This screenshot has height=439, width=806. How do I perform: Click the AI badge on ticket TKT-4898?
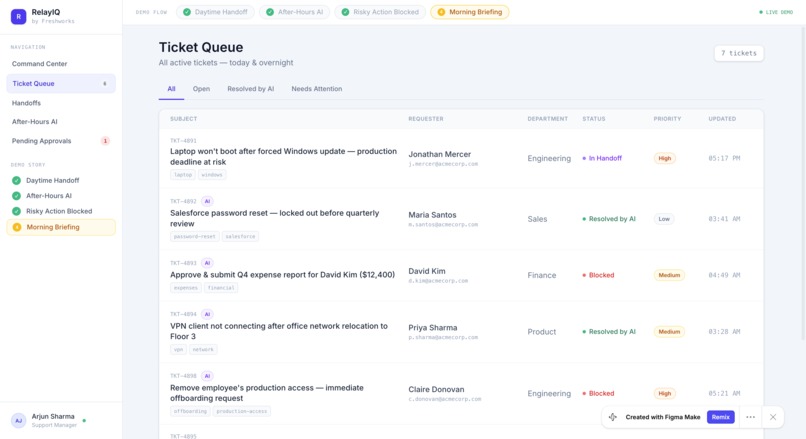[x=207, y=376]
